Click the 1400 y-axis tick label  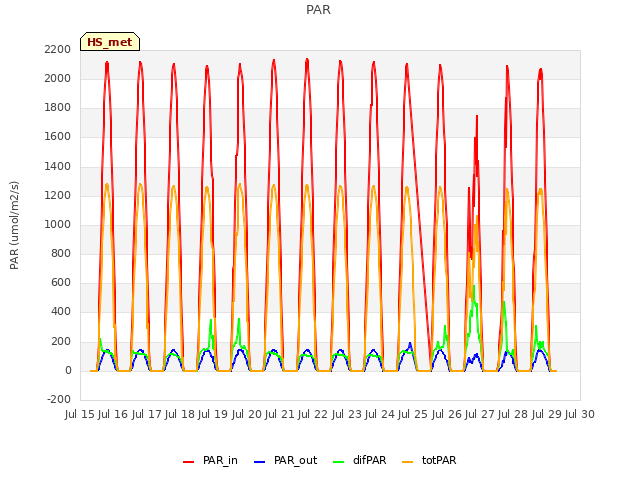tap(58, 166)
